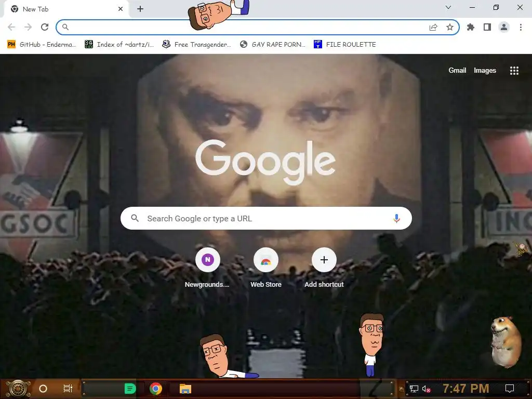Viewport: 532px width, 399px height.
Task: Open the Chrome side panel
Action: click(487, 27)
